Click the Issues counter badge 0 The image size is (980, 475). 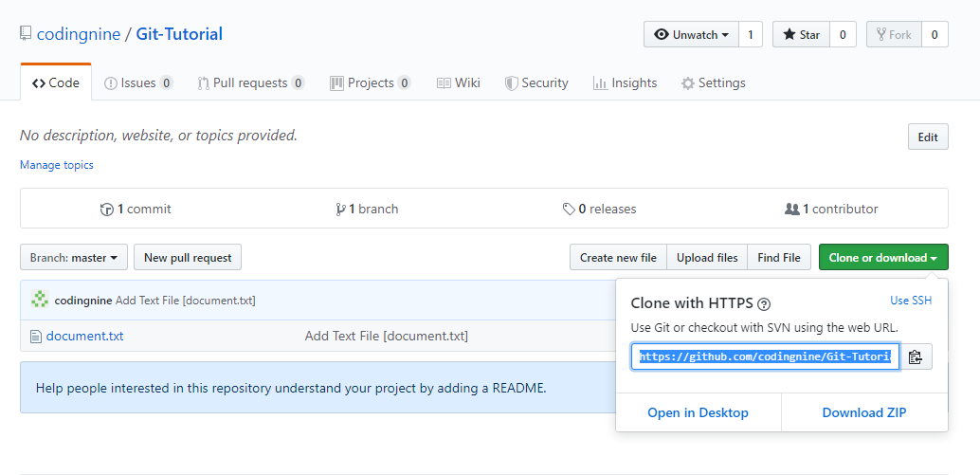pyautogui.click(x=166, y=82)
